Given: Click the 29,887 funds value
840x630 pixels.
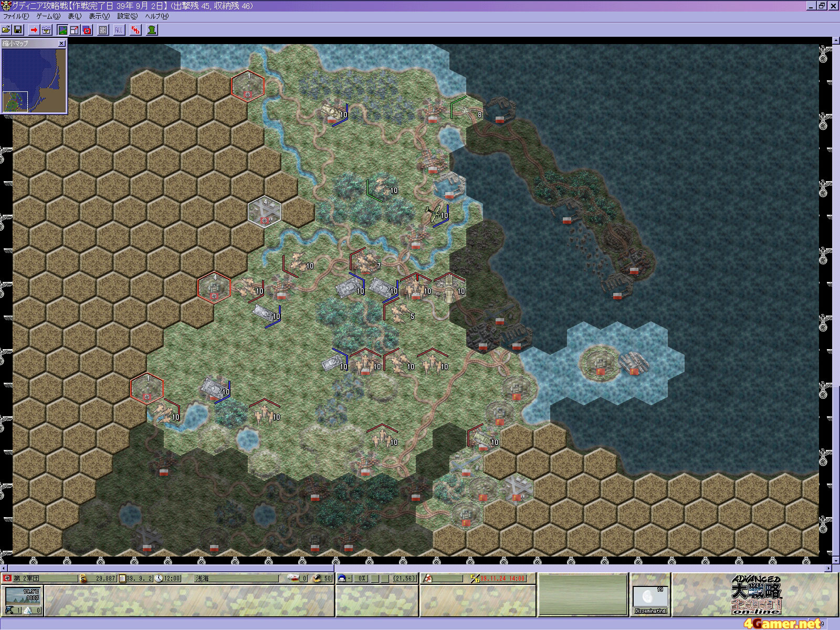Looking at the screenshot, I should tap(106, 579).
